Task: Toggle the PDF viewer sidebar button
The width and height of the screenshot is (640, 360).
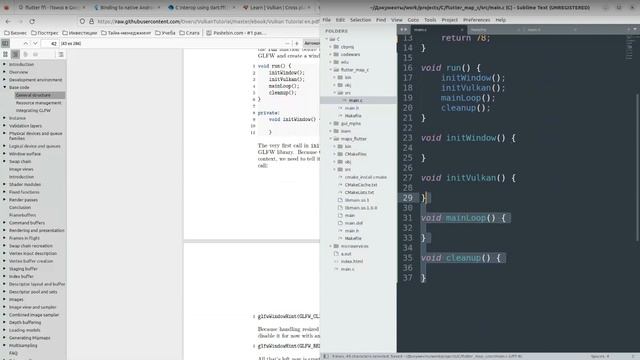Action: point(5,43)
